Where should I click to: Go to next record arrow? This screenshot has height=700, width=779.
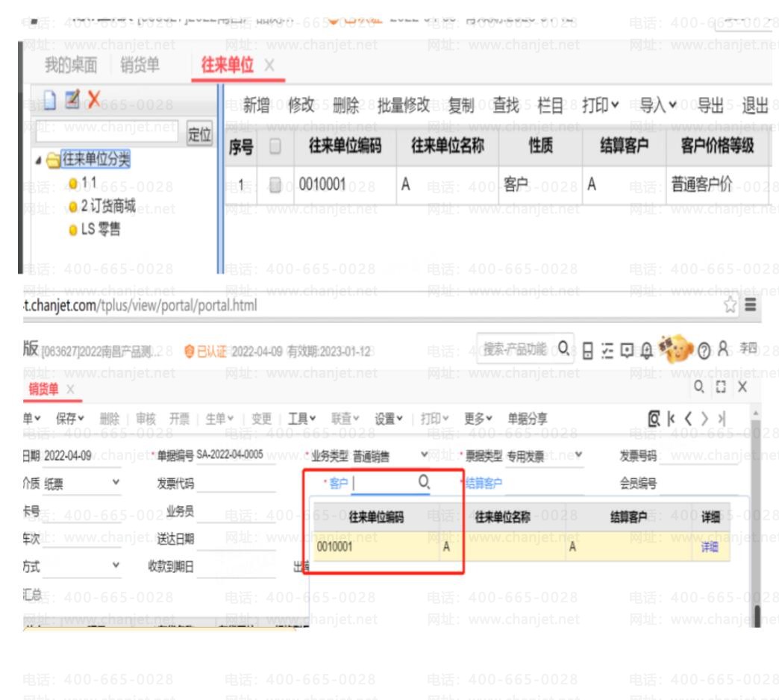(704, 419)
